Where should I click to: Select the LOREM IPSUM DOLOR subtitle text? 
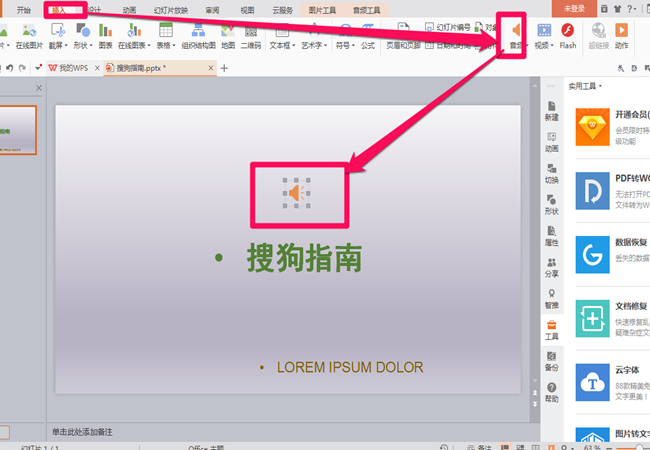click(350, 368)
